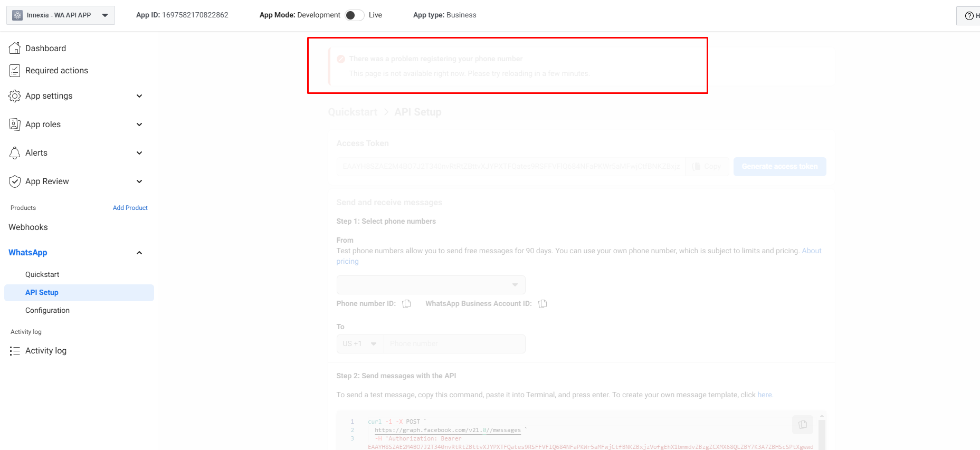Screen dimensions: 980x450
Task: Click the help question mark icon
Action: click(x=969, y=16)
